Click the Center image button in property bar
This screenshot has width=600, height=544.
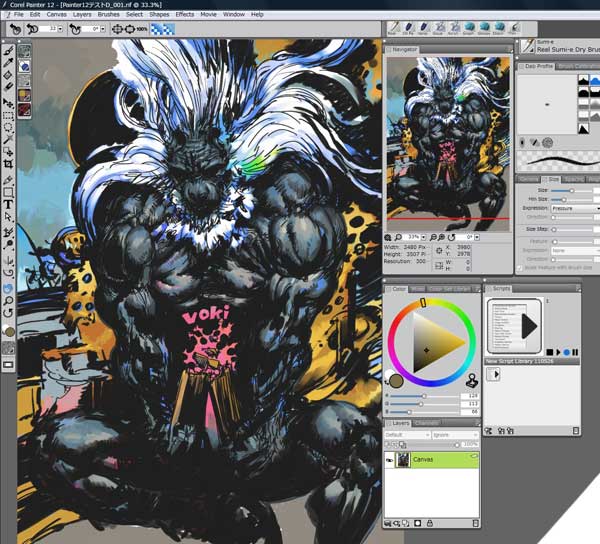click(x=117, y=29)
